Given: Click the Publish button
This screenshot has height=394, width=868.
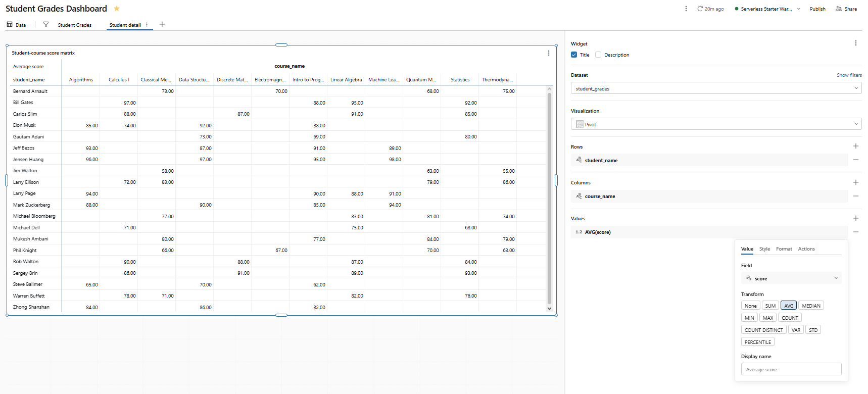Looking at the screenshot, I should [x=817, y=9].
